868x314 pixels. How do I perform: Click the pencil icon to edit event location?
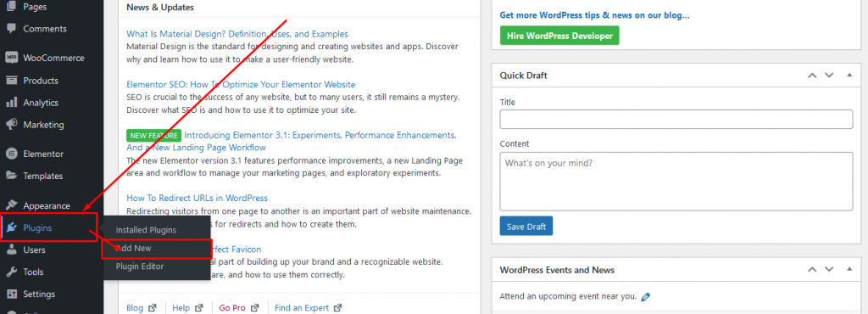(645, 297)
